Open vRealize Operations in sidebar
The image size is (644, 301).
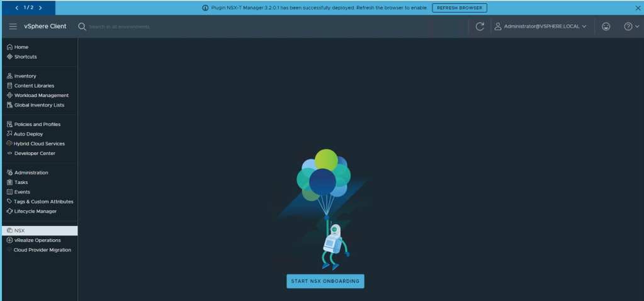pyautogui.click(x=37, y=241)
